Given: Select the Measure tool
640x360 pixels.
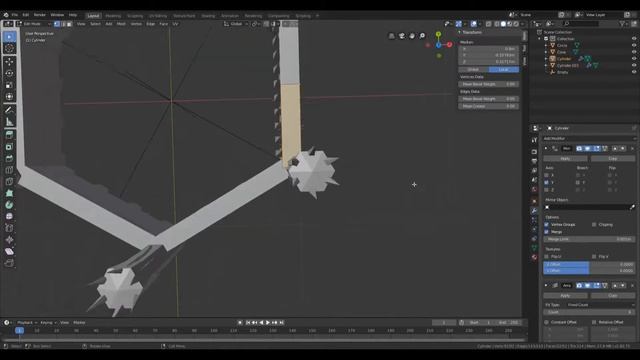Looking at the screenshot, I should (x=9, y=122).
